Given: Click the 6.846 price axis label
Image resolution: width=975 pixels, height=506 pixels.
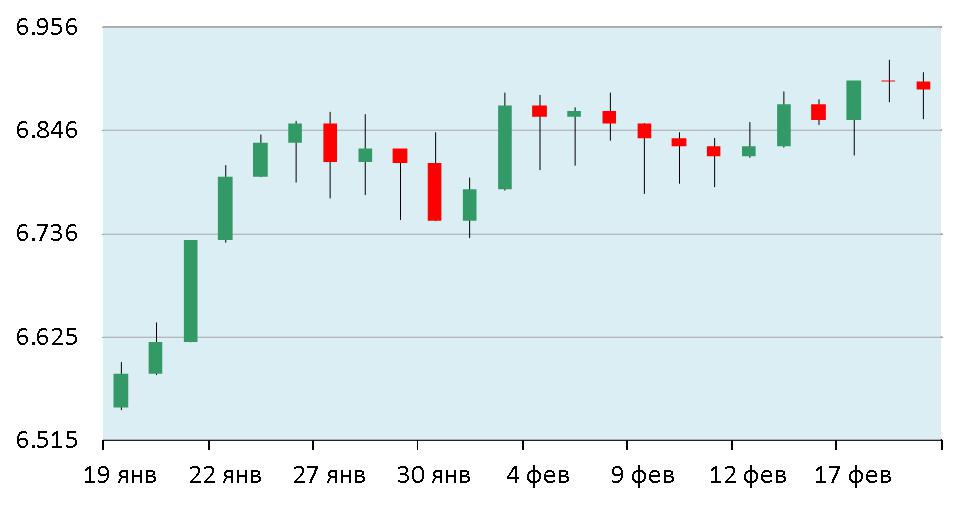Looking at the screenshot, I should click(x=49, y=131).
